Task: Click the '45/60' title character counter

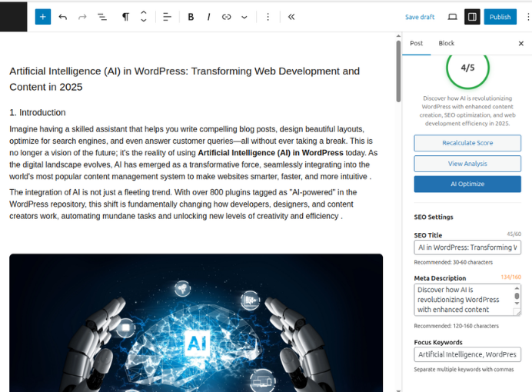Action: tap(514, 234)
